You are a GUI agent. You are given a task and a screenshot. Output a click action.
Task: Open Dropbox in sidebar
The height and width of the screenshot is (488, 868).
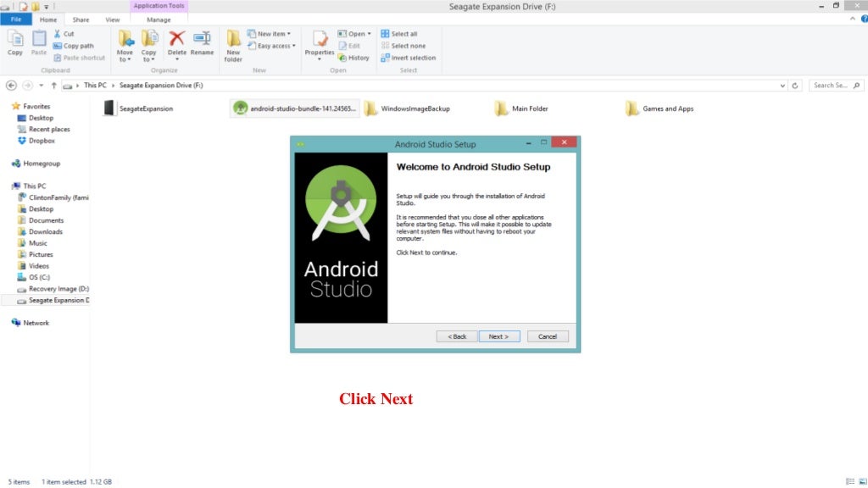(x=36, y=141)
